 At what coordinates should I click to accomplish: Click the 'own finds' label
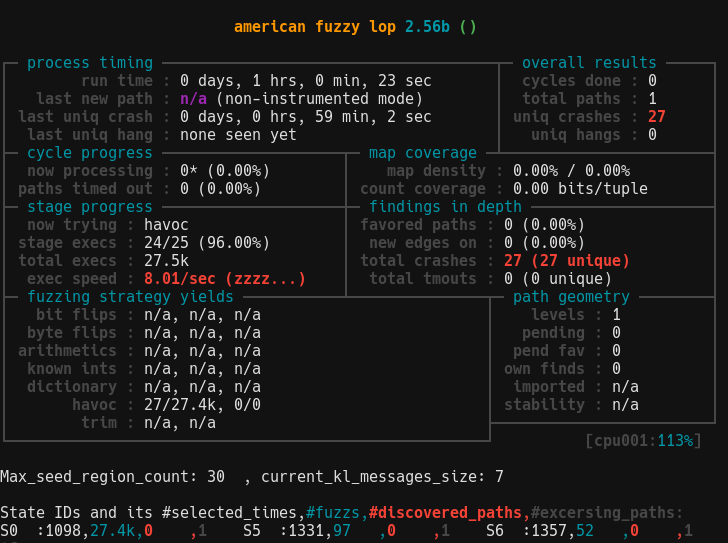pos(544,369)
